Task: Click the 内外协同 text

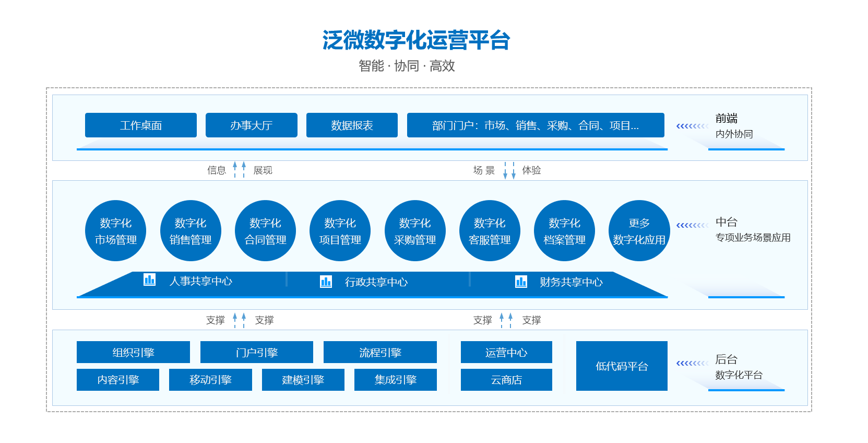Action: (734, 134)
